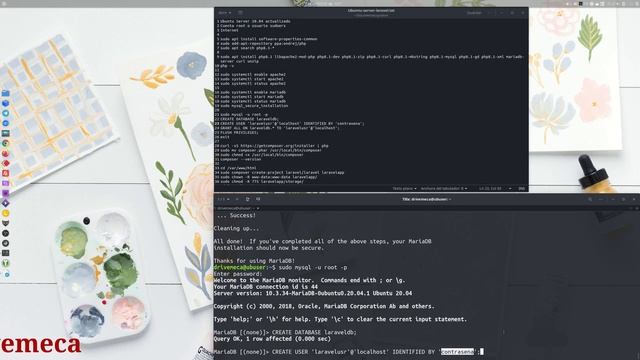Viewport: 640px width, 360px height.
Task: Click editor line 'sudo systemctl status mariadb'
Action: (253, 101)
